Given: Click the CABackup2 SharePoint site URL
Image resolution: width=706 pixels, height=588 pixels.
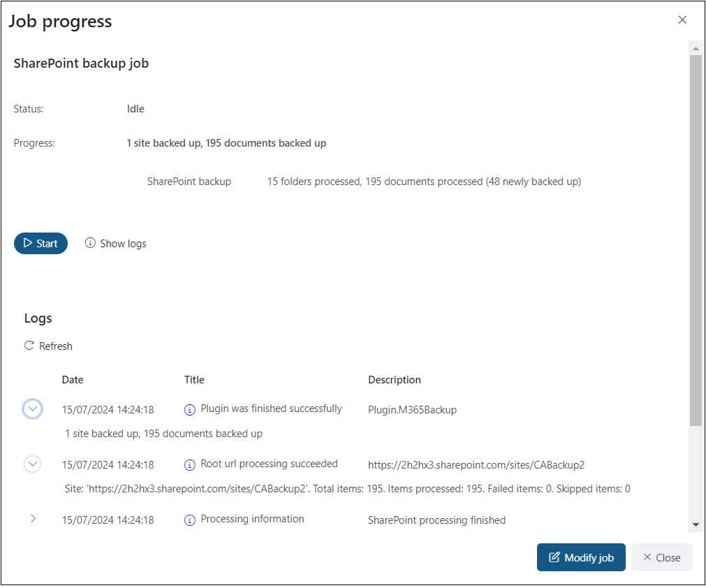Looking at the screenshot, I should pos(476,464).
